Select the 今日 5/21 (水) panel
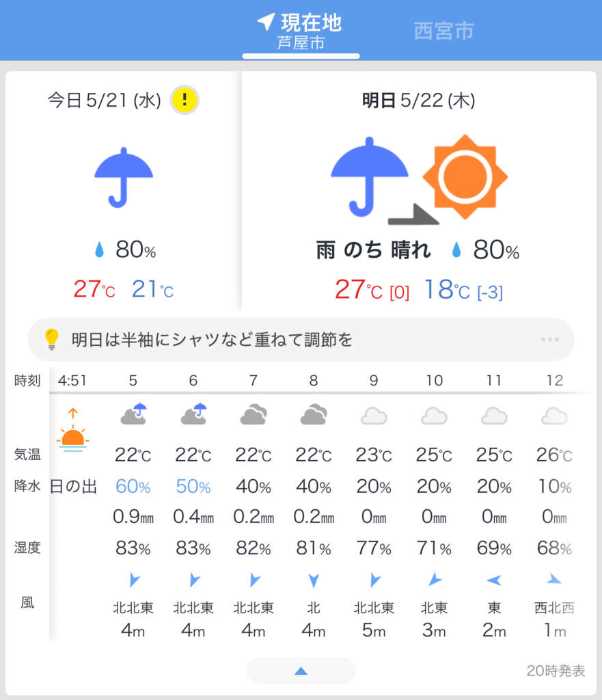The height and width of the screenshot is (700, 602). point(123,191)
